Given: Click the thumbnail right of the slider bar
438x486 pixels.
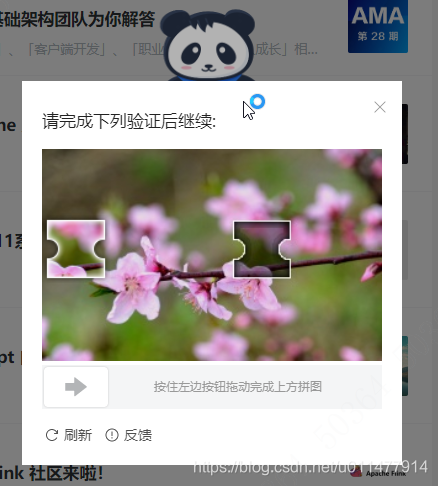Looking at the screenshot, I should 405,366.
